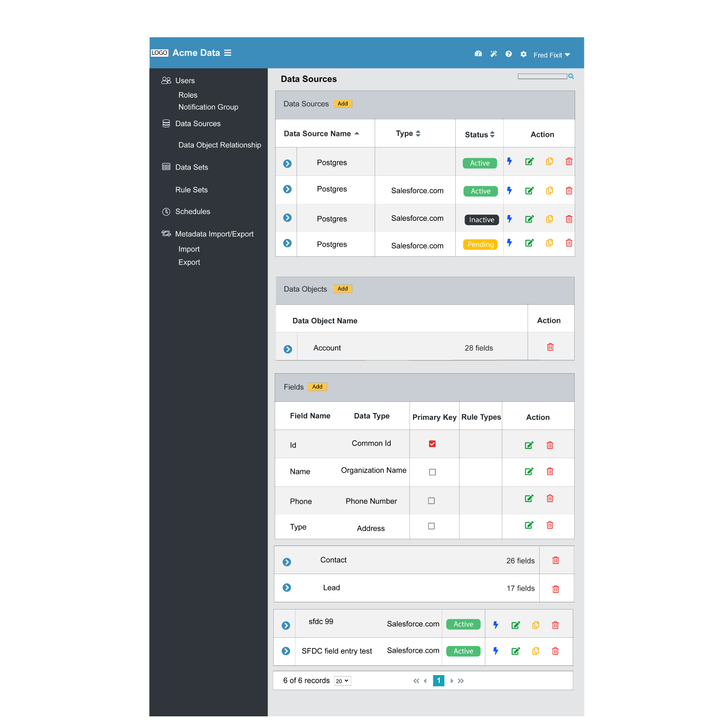Click Add button for Data Sources
Screen dimensions: 728x728
pos(343,104)
